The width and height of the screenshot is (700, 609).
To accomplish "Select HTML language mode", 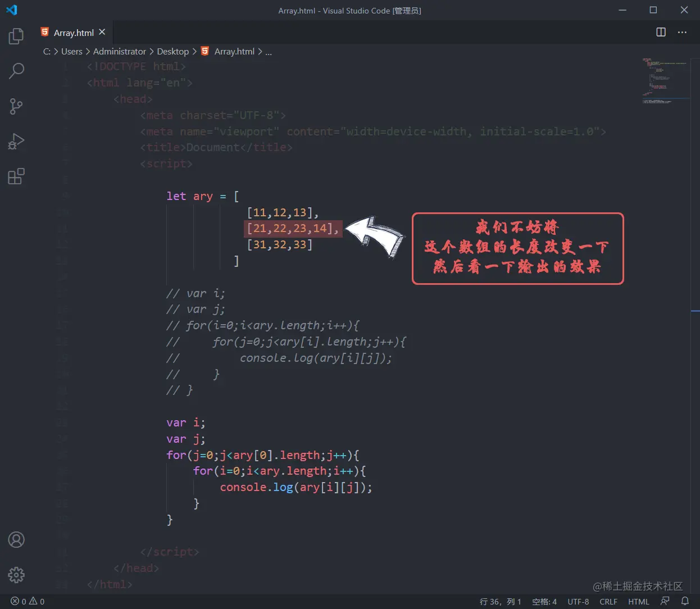I will pyautogui.click(x=639, y=601).
